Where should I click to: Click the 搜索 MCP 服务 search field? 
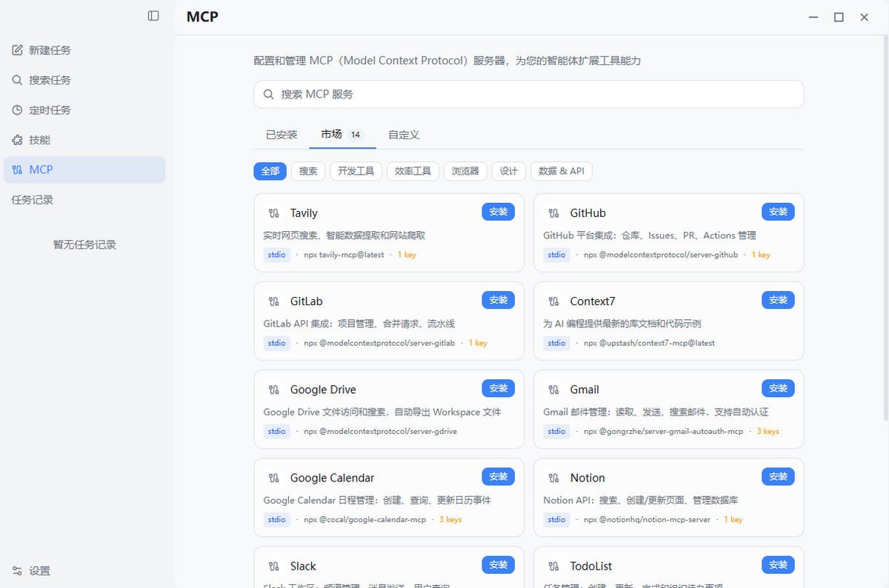coord(528,94)
